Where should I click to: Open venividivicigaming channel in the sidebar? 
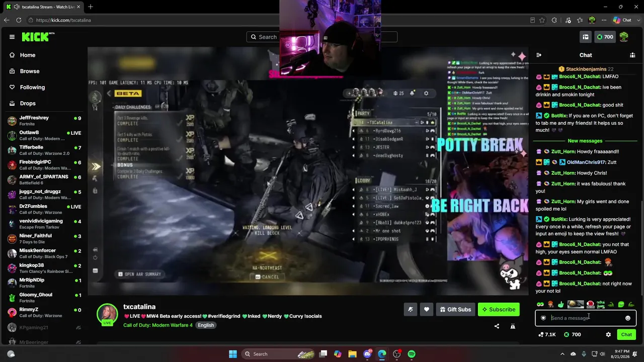click(x=44, y=224)
